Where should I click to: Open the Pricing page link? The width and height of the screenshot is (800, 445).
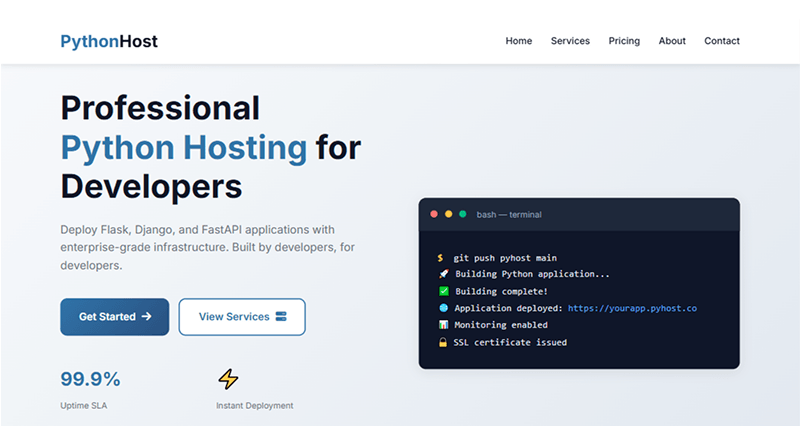pyautogui.click(x=624, y=41)
